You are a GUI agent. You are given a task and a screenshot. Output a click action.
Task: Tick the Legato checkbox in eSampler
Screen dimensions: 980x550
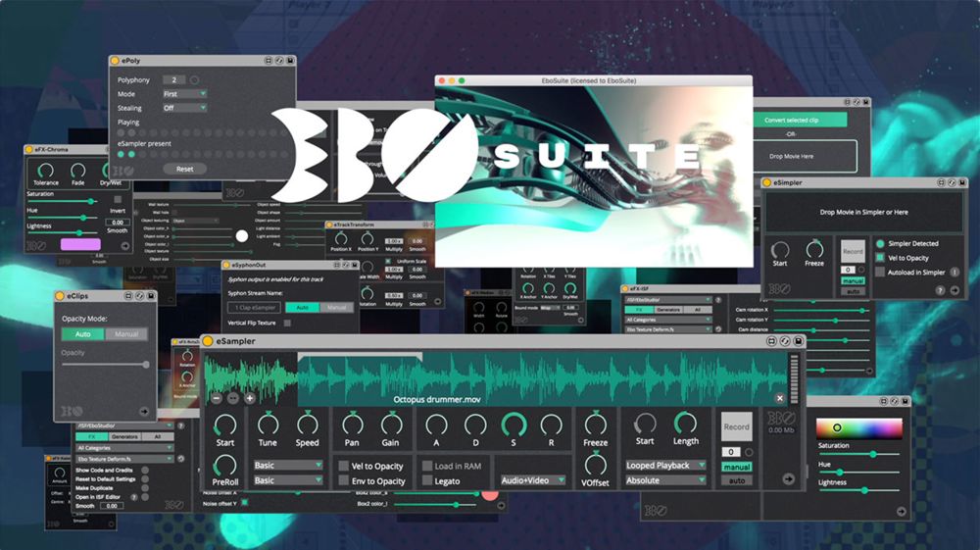coord(427,480)
